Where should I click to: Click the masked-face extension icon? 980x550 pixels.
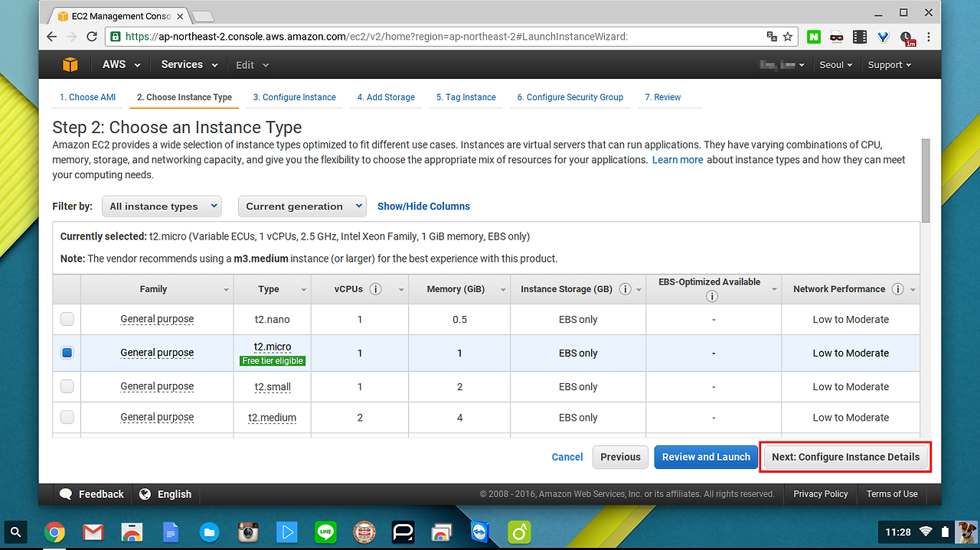(837, 37)
